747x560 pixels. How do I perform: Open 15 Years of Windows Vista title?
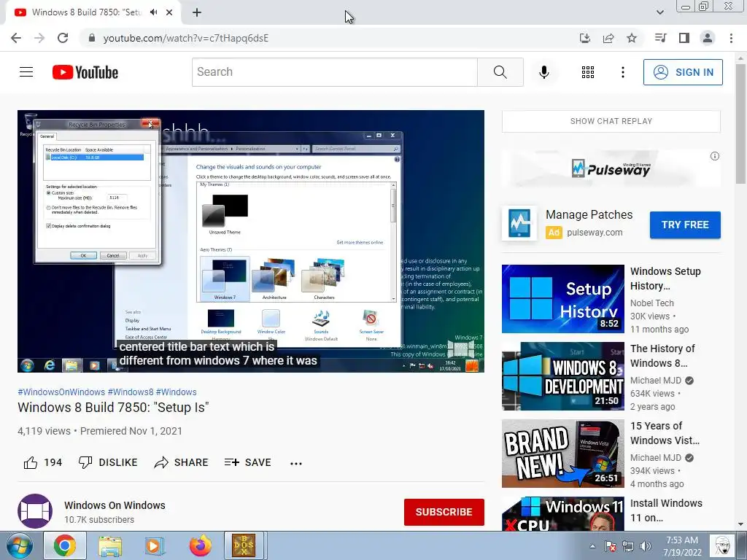pos(665,433)
